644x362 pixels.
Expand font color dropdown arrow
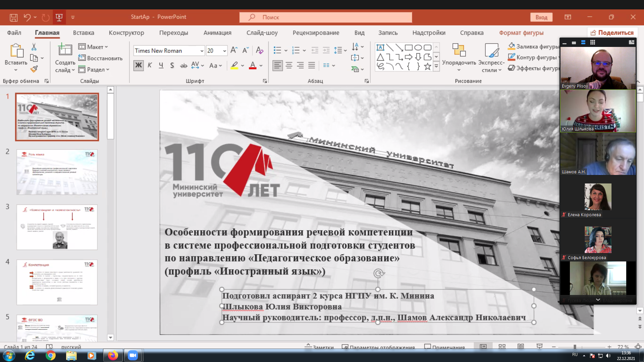(x=261, y=66)
